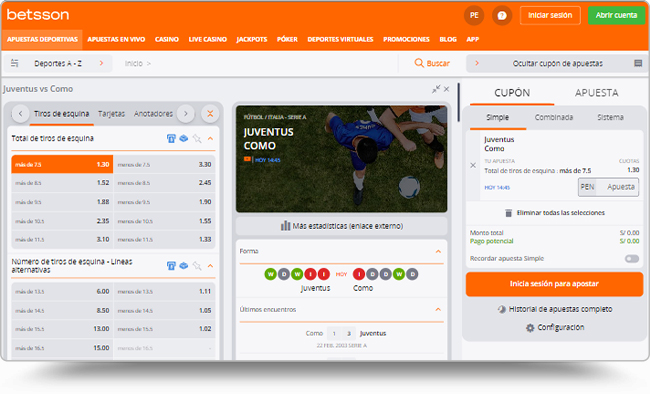Click Eliminar todas las selecciones link

pyautogui.click(x=560, y=213)
